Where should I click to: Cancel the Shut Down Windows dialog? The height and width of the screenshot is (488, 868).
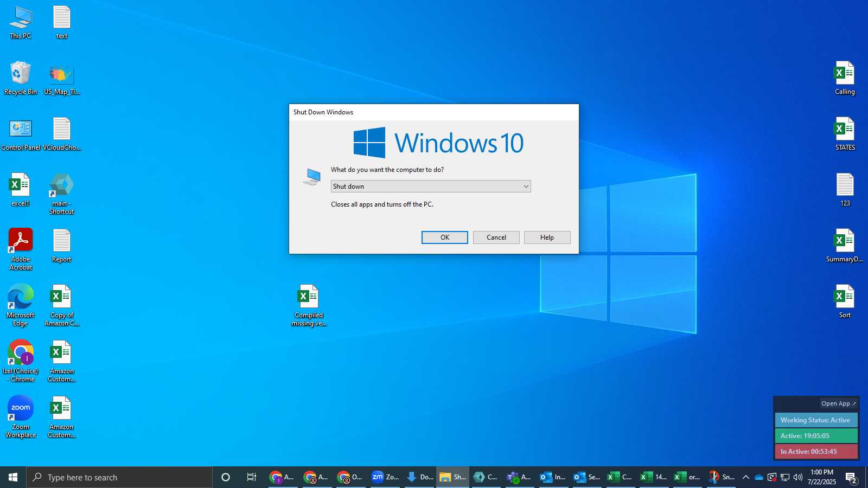(x=496, y=237)
